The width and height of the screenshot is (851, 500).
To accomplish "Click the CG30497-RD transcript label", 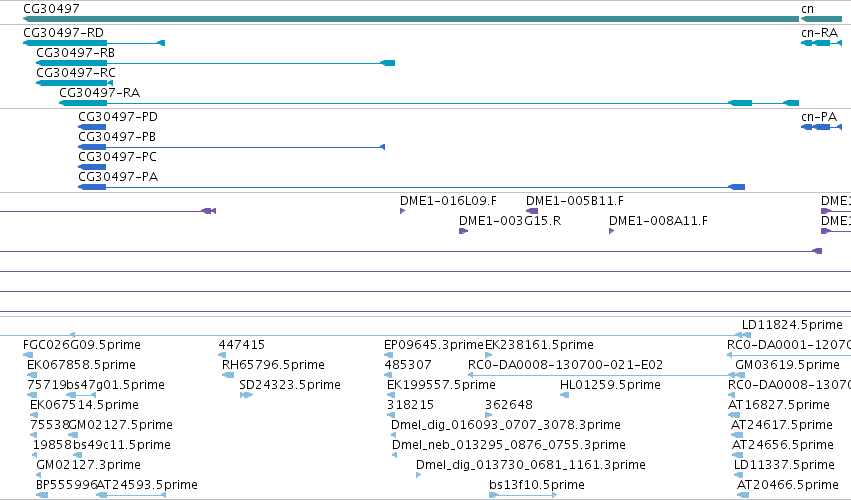I will point(63,33).
